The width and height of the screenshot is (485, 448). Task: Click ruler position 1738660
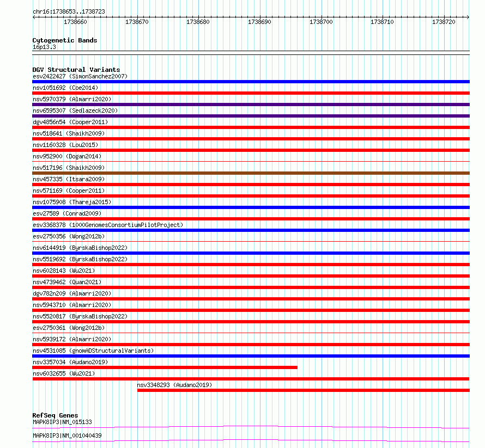pos(75,22)
